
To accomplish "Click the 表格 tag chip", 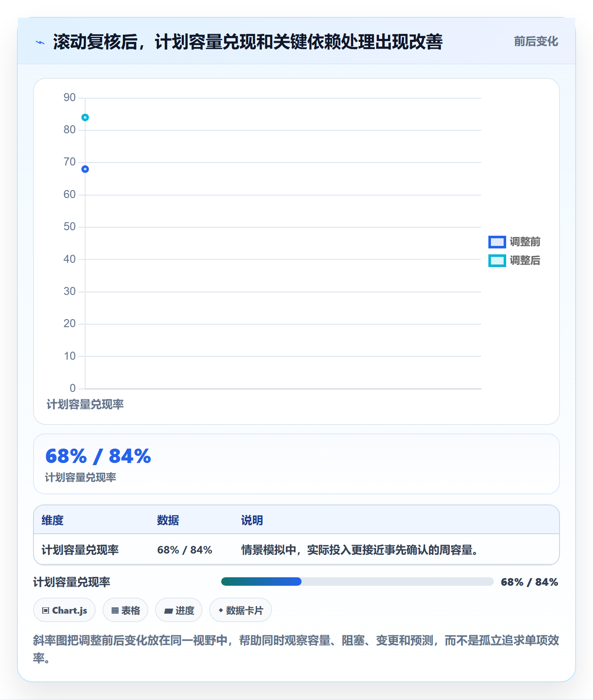I will pos(125,610).
